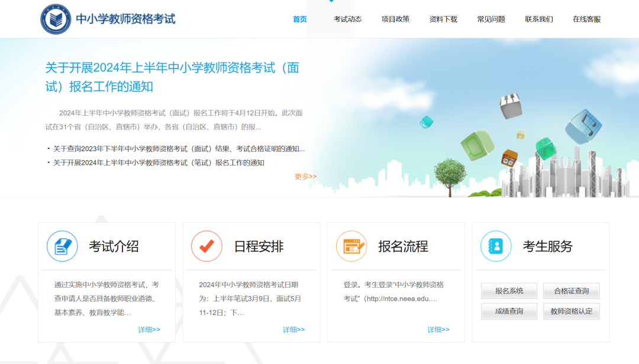
Task: Click the ID-card icon beside 考生服务
Action: click(496, 246)
